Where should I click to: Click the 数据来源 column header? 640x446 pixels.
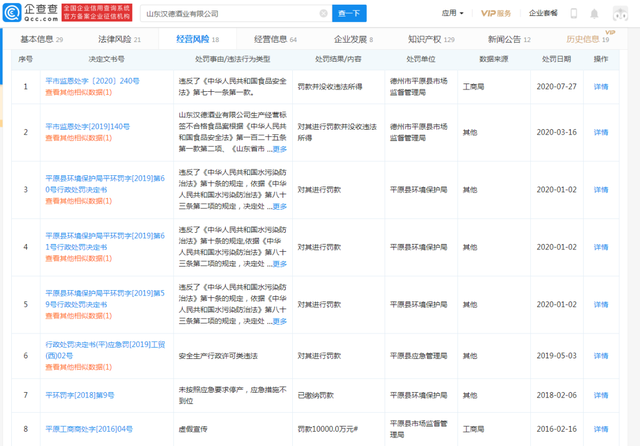click(x=493, y=59)
